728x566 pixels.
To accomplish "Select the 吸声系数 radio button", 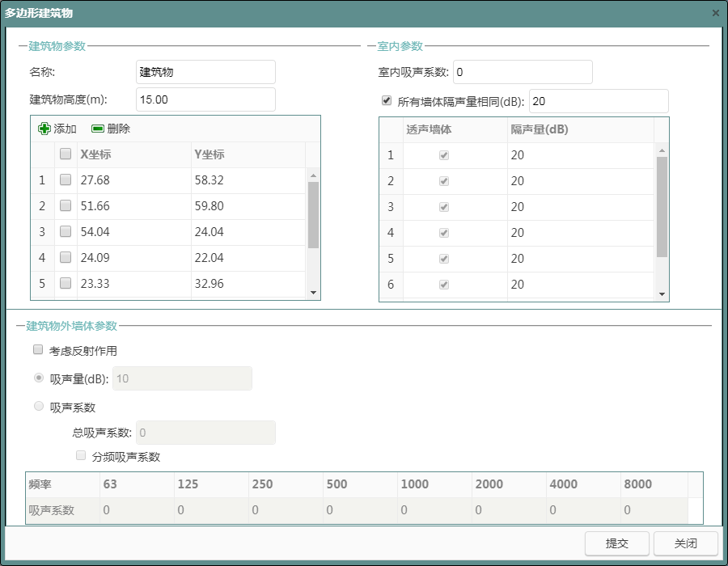I will click(x=38, y=407).
